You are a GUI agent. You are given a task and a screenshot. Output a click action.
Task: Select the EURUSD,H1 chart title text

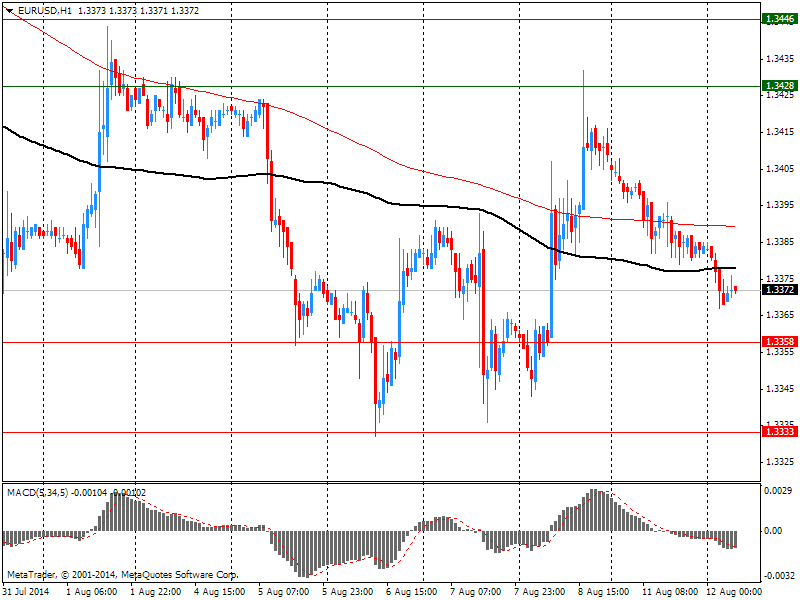click(44, 11)
